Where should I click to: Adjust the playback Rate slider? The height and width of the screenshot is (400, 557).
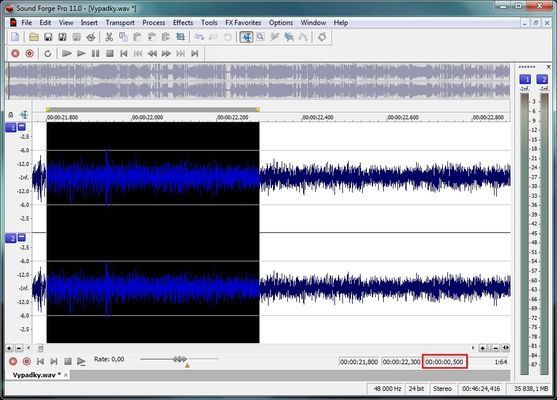point(180,359)
